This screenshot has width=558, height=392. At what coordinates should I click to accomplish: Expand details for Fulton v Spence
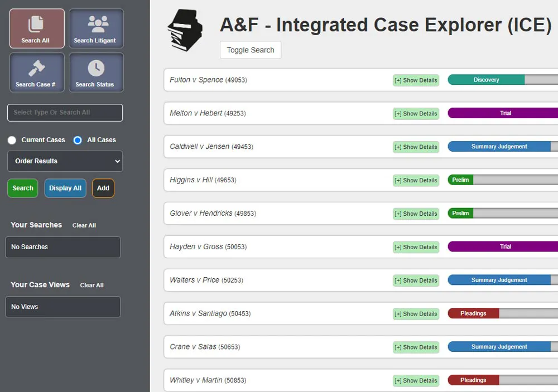(x=416, y=80)
